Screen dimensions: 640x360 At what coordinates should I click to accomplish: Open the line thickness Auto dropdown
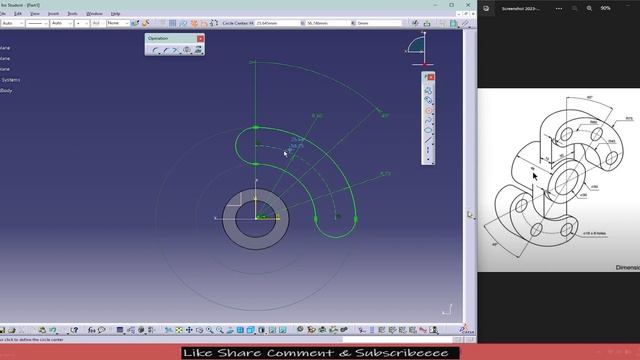coord(62,23)
